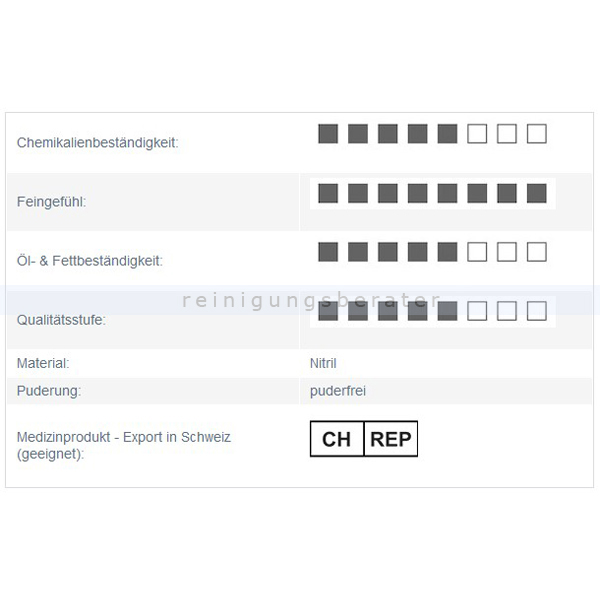This screenshot has width=600, height=600.
Task: Click sixth empty square in Chemikalienbeständigkeit row
Action: click(x=477, y=134)
